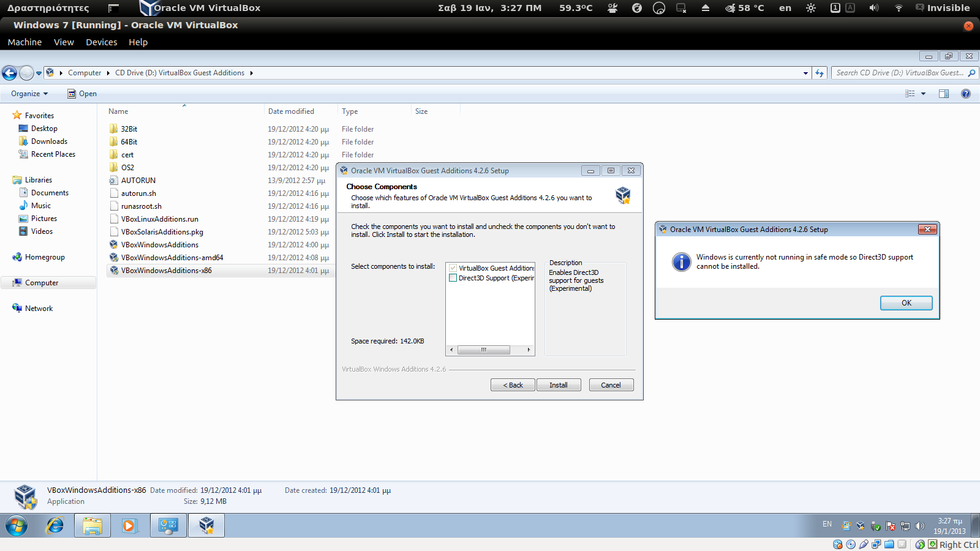This screenshot has width=980, height=551.
Task: Click the guest EN language bar indicator
Action: pos(827,524)
